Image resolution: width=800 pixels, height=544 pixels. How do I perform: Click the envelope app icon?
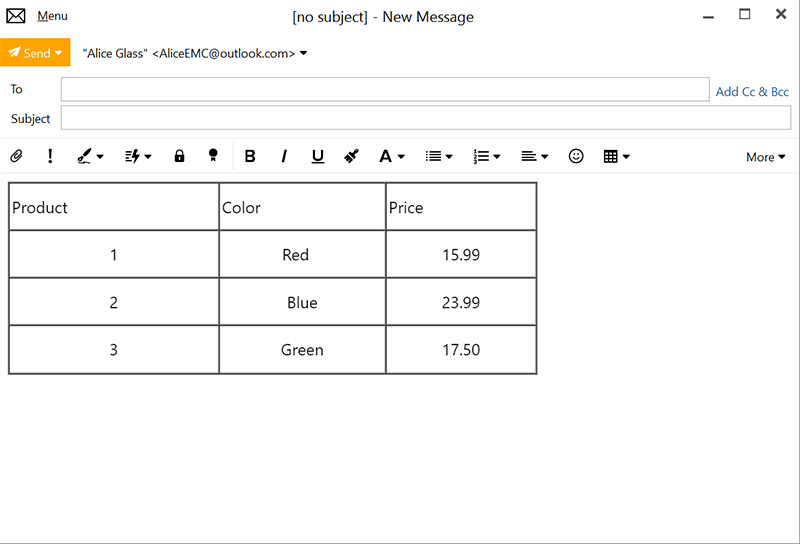pyautogui.click(x=16, y=16)
